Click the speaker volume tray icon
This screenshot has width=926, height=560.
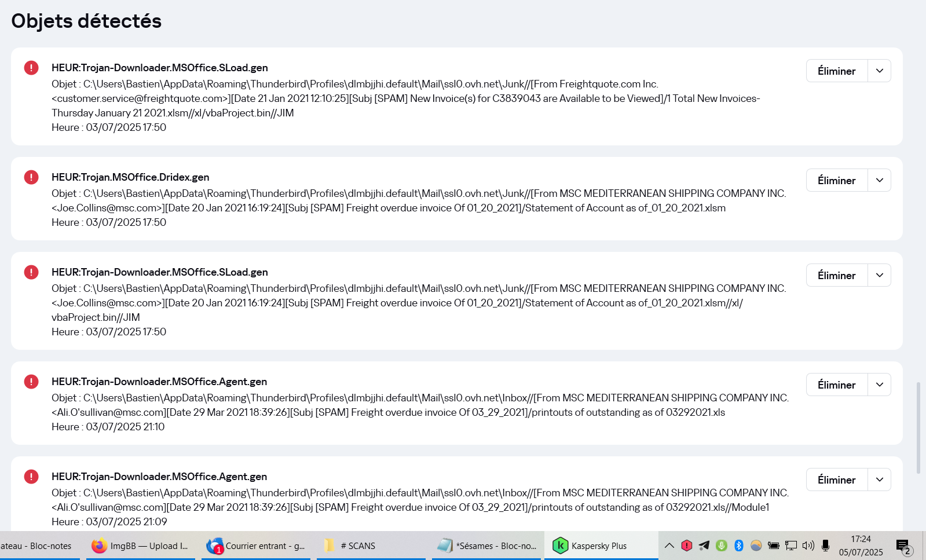click(808, 546)
